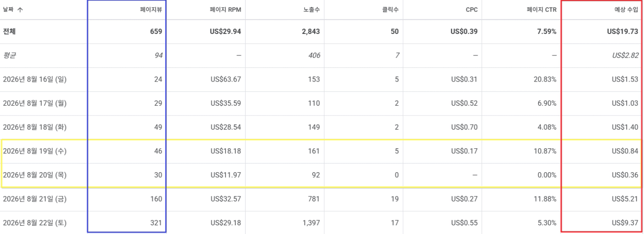
Task: Sort by 예상 수입 column header
Action: pos(626,10)
